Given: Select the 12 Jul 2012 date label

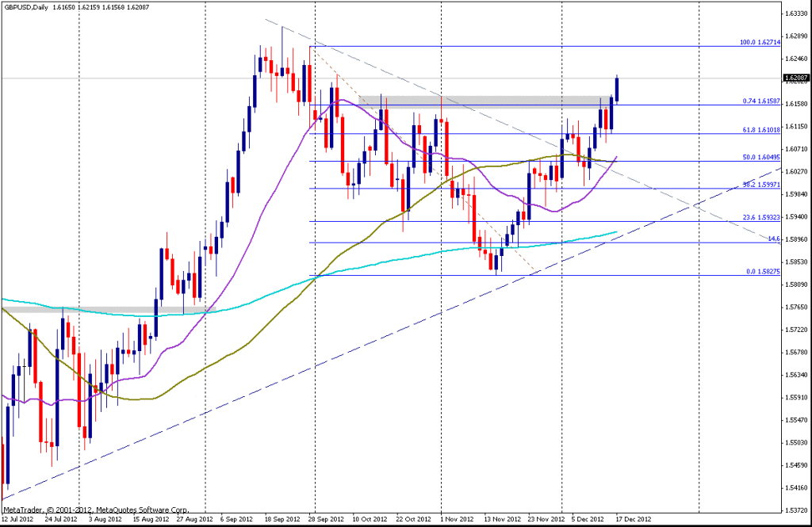Looking at the screenshot, I should [x=18, y=520].
